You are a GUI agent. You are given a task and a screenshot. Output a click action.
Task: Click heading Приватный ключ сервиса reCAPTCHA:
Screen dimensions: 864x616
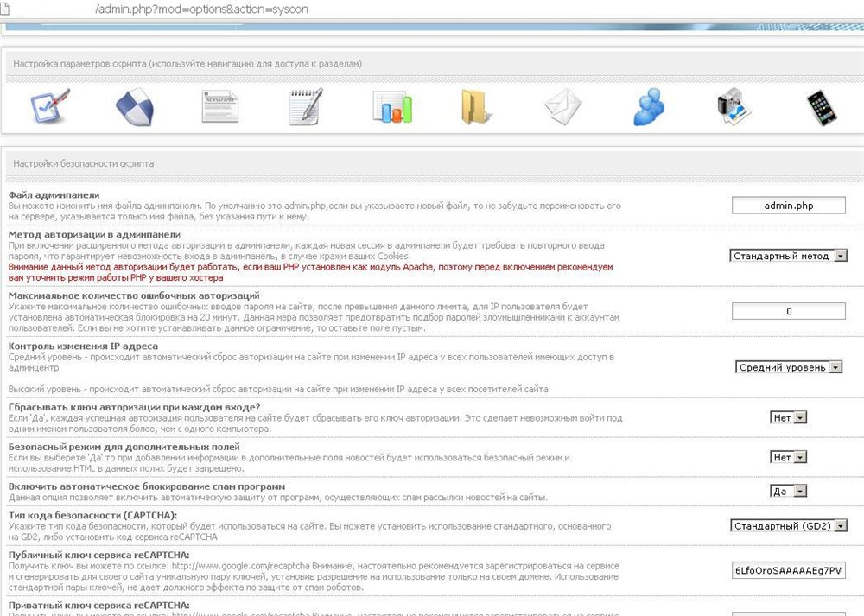point(98,606)
